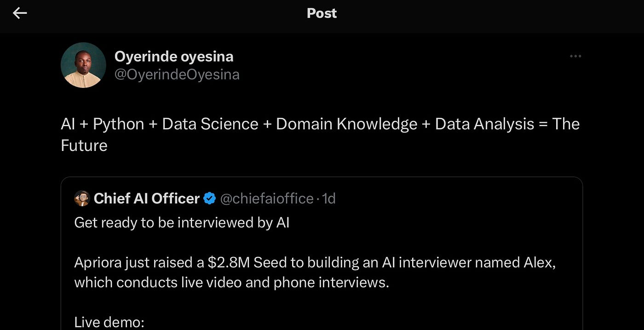The width and height of the screenshot is (644, 330).
Task: Click the '$2.8M' amount in the quoted post
Action: click(229, 262)
